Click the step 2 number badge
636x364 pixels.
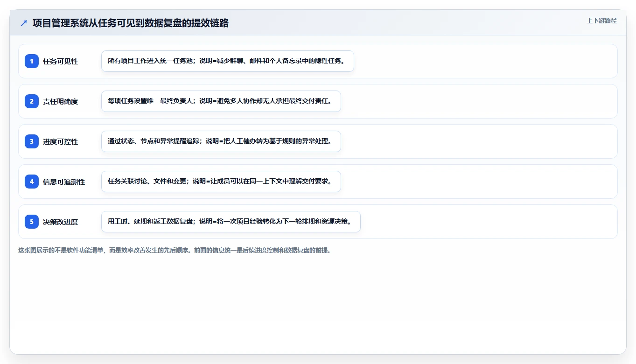(32, 101)
